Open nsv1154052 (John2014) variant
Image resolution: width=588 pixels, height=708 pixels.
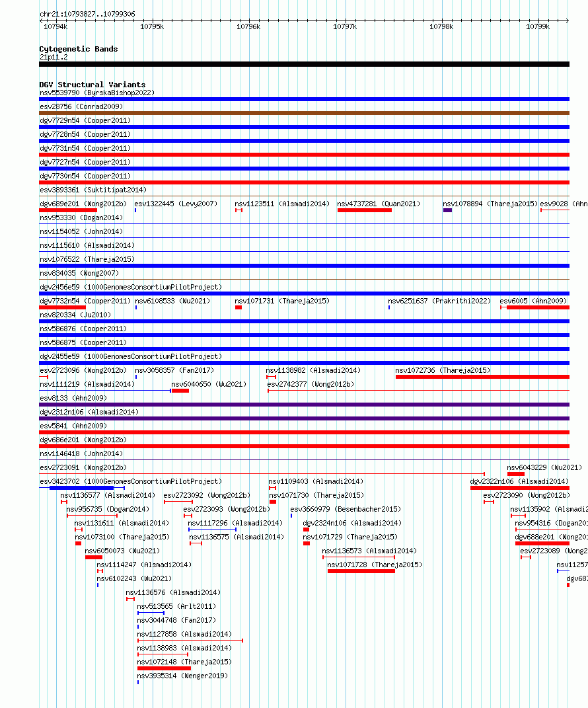tap(81, 231)
